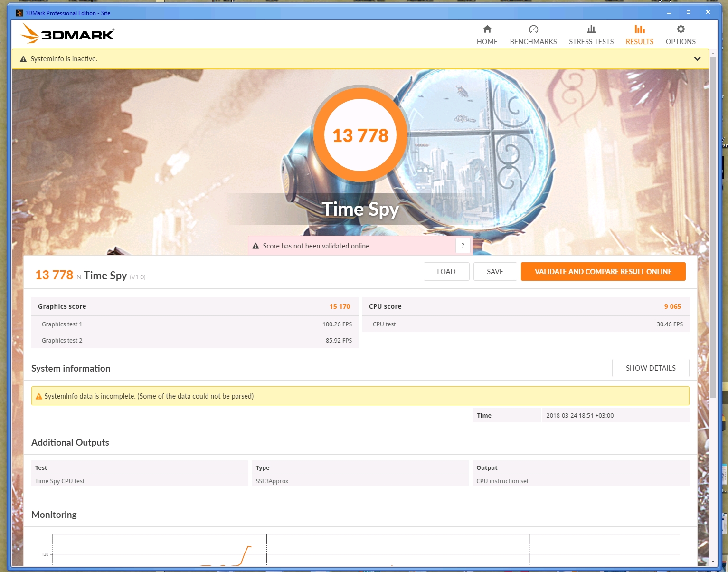Click the Time Spy banner title
The height and width of the screenshot is (572, 728).
tap(360, 209)
